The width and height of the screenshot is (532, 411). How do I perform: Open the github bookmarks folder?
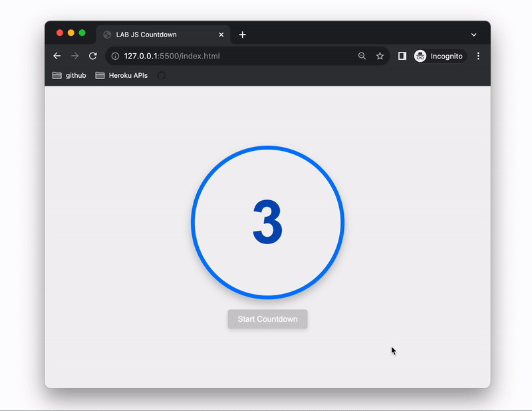click(69, 75)
